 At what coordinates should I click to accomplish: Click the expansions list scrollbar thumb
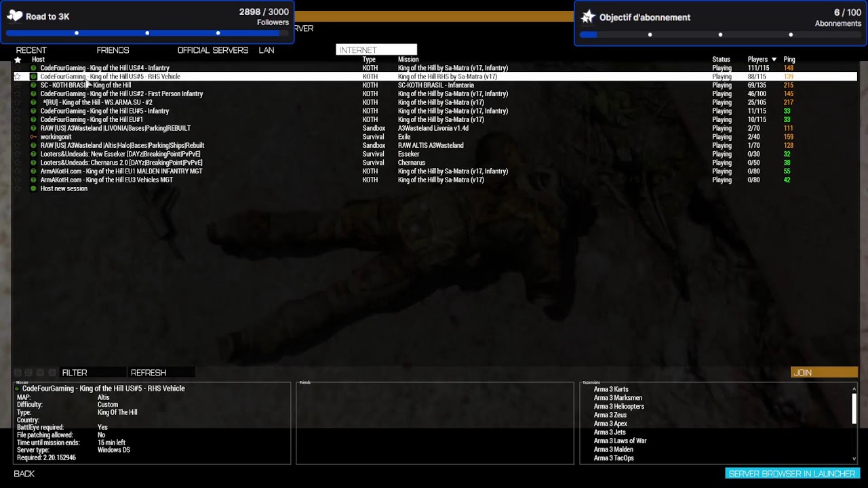coord(854,408)
